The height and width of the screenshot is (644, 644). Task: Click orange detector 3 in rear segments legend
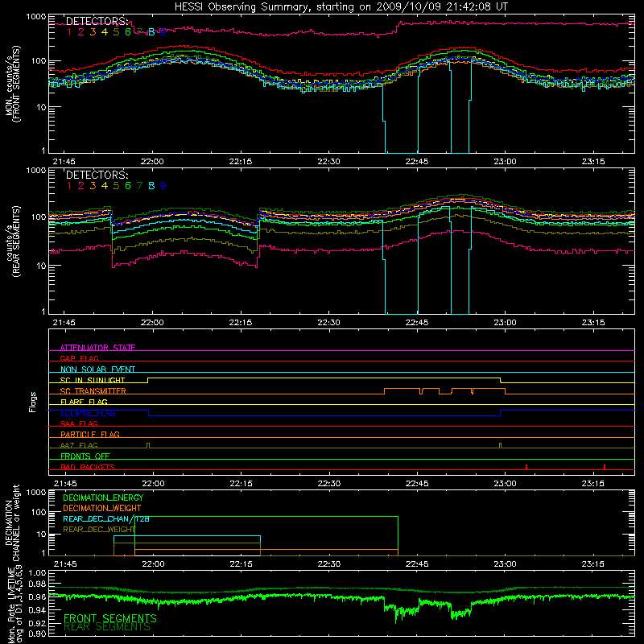[x=93, y=186]
